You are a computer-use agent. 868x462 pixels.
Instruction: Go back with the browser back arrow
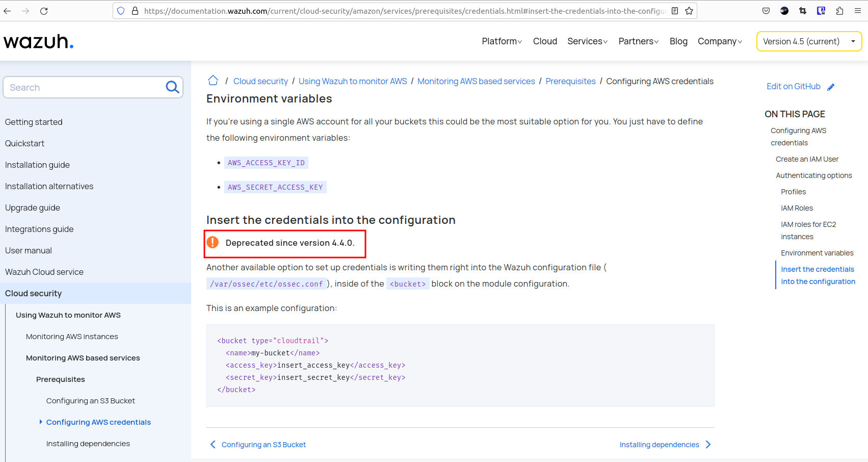tap(7, 11)
